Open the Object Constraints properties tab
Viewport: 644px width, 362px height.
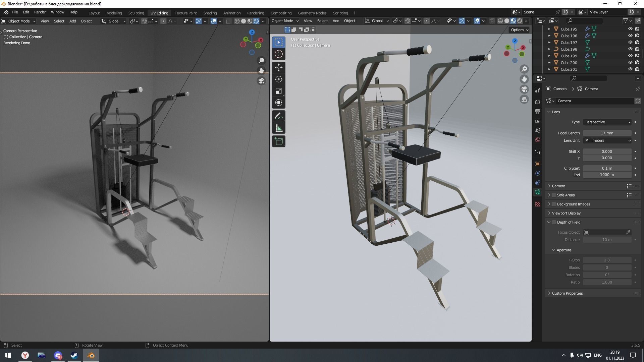point(538,183)
